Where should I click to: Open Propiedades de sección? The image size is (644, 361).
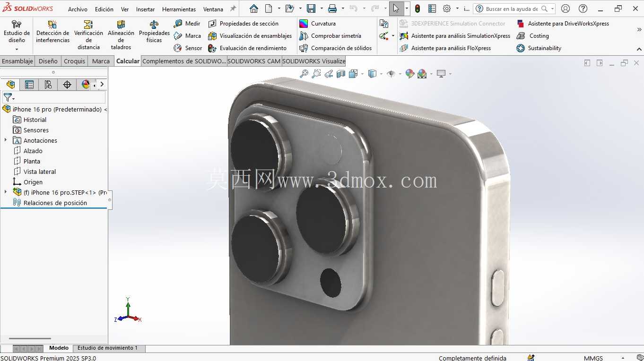tap(243, 24)
